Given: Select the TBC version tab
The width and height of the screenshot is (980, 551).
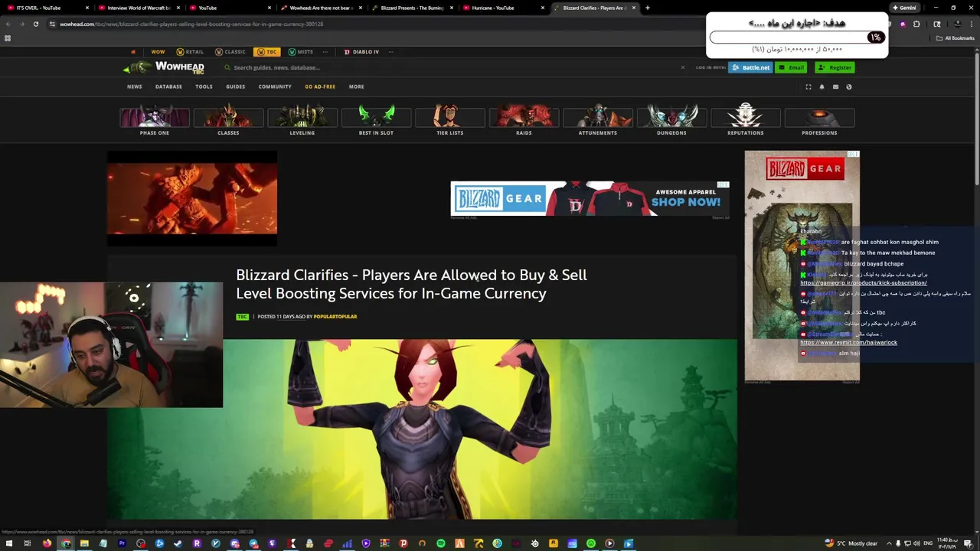Looking at the screenshot, I should point(267,52).
